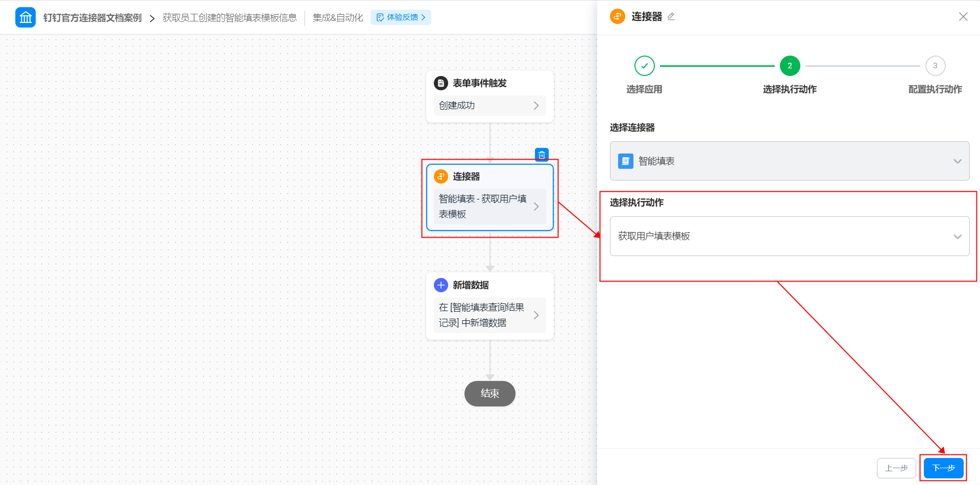Click the feedback icon next to 体验反馈

[x=380, y=17]
